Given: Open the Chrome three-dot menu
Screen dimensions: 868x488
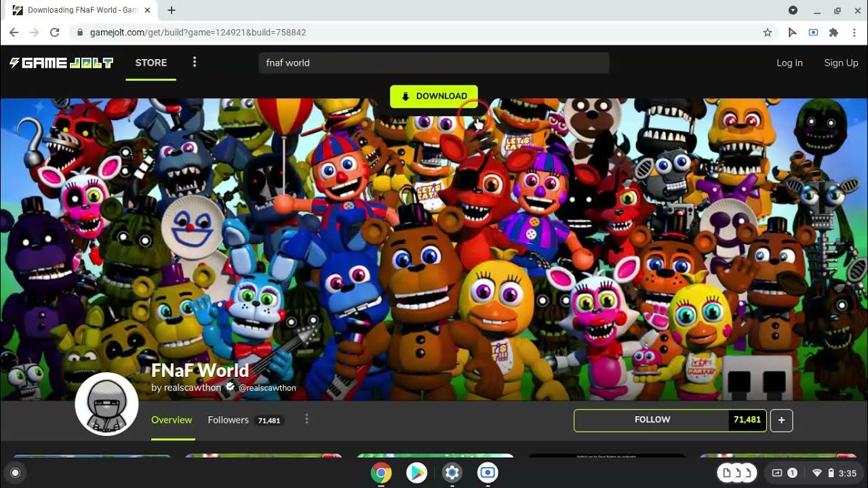Looking at the screenshot, I should [x=854, y=32].
